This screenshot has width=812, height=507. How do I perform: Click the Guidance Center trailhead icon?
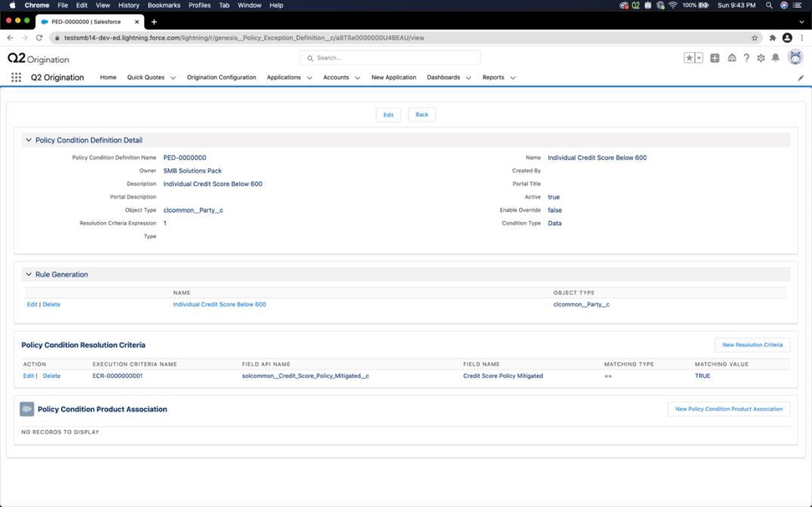[732, 58]
